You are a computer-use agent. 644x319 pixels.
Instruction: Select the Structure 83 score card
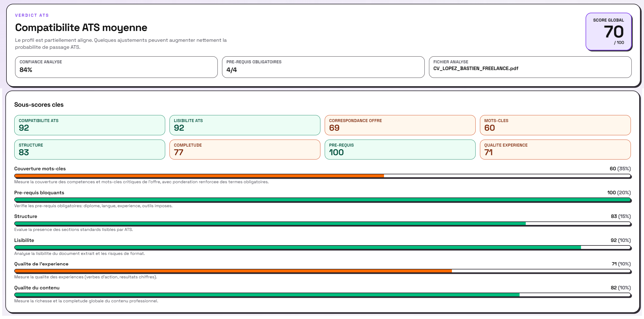tap(90, 150)
